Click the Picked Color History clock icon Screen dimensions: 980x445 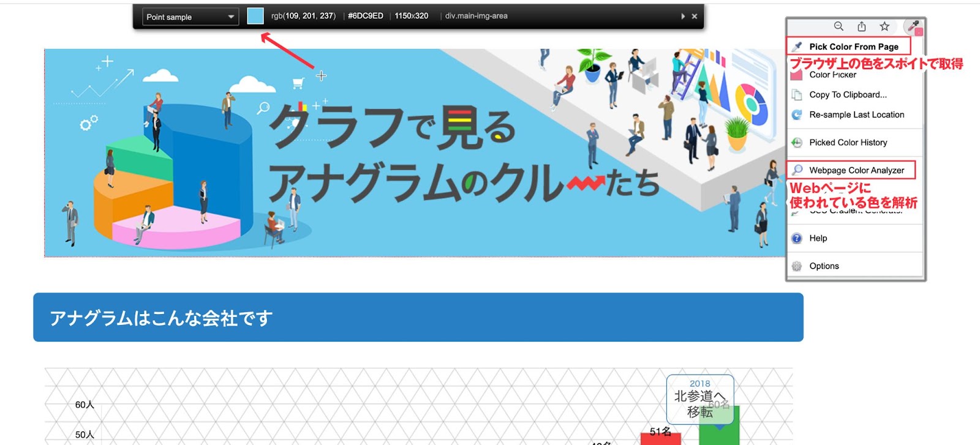tap(796, 143)
